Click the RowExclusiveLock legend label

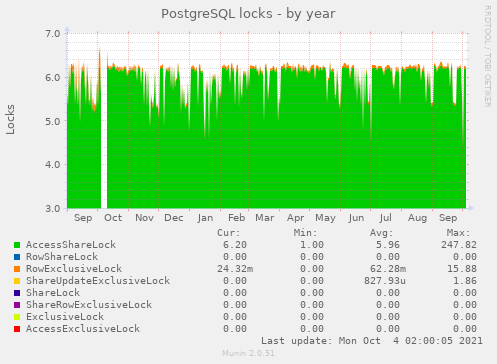tap(74, 269)
